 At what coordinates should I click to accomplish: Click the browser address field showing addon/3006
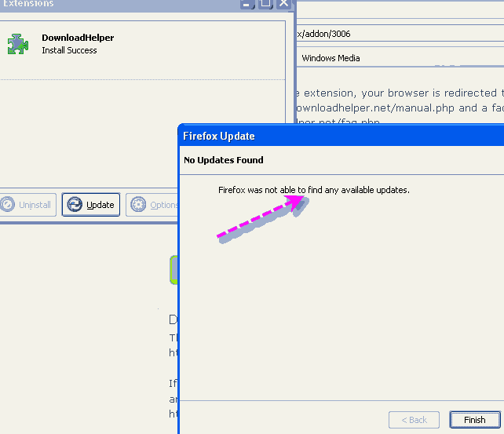400,34
